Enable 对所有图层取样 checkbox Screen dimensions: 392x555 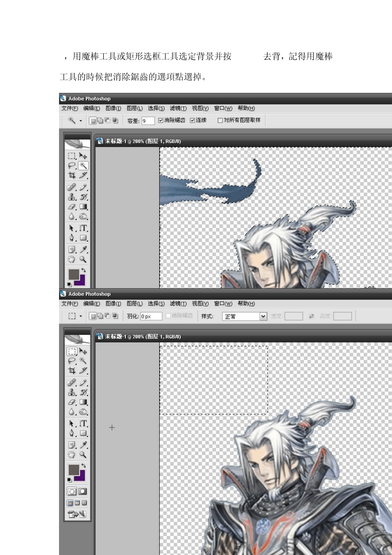pos(220,121)
